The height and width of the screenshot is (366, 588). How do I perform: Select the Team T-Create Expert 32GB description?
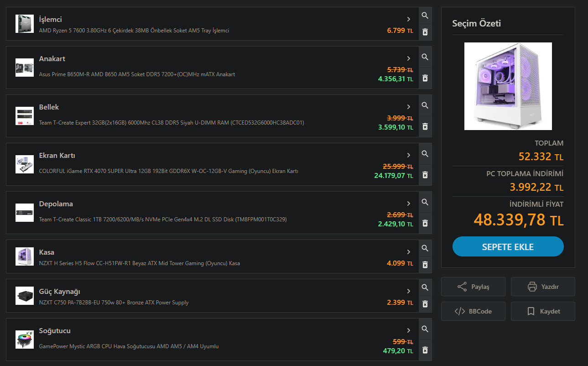coord(172,123)
